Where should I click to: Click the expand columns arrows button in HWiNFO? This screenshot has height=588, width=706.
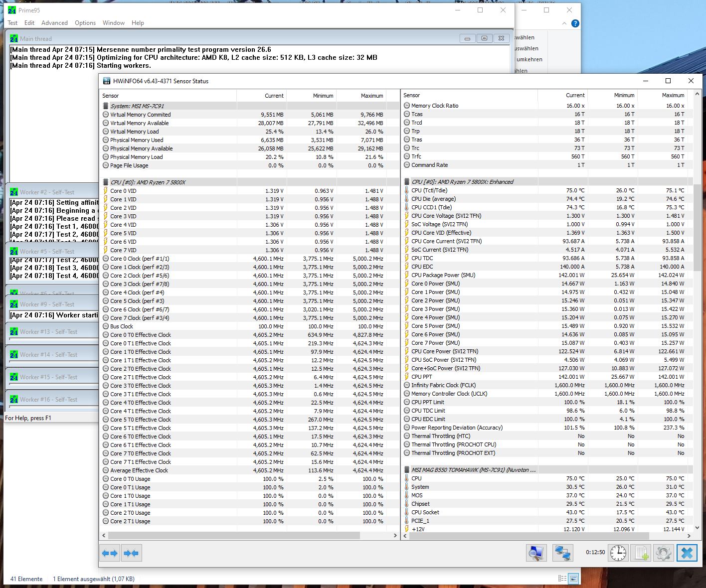[110, 553]
